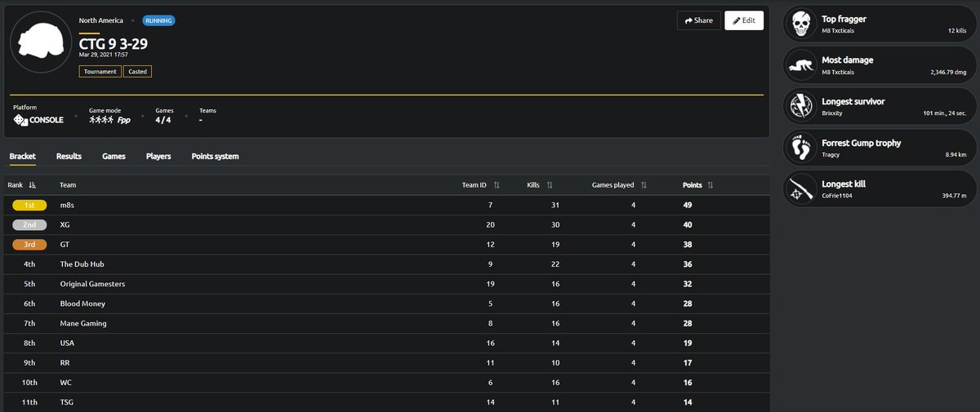This screenshot has height=412, width=980.
Task: Click the Longest survivor icon
Action: [x=800, y=107]
